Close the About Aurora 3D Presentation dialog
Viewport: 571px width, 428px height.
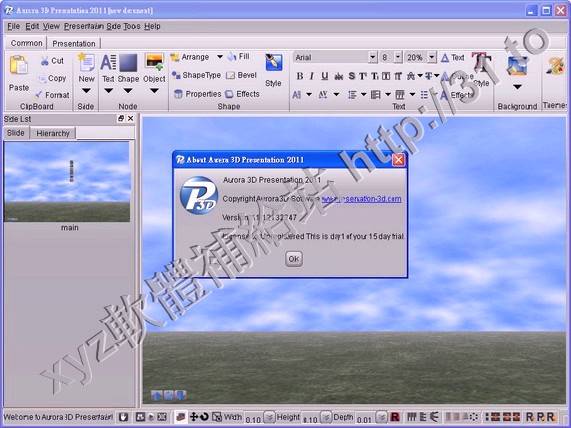click(x=398, y=160)
